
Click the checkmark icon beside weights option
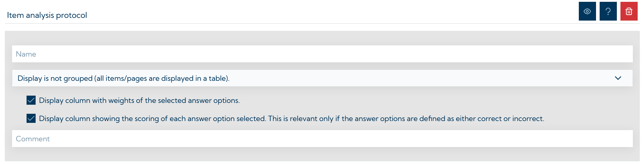pyautogui.click(x=31, y=100)
